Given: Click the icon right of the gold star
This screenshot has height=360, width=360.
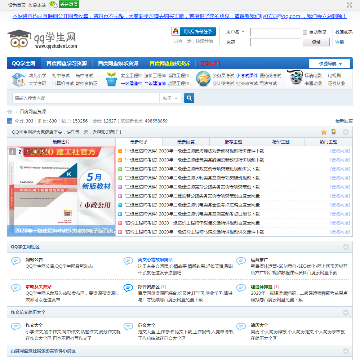Looking at the screenshot, I should [334, 132].
